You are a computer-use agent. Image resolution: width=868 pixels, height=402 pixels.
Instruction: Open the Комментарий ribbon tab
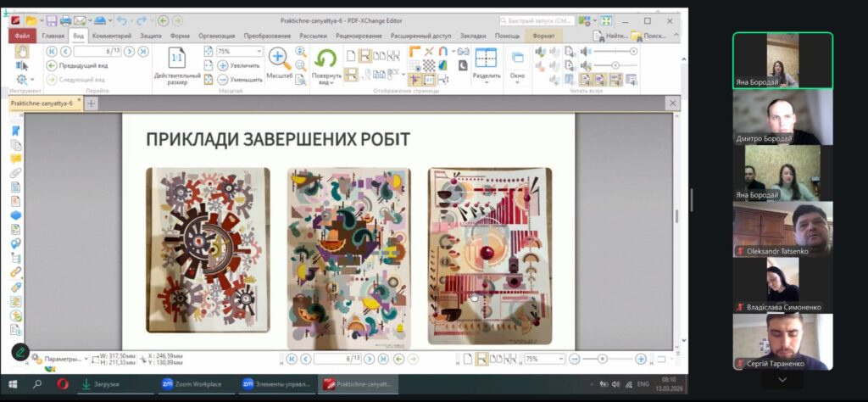coord(112,36)
